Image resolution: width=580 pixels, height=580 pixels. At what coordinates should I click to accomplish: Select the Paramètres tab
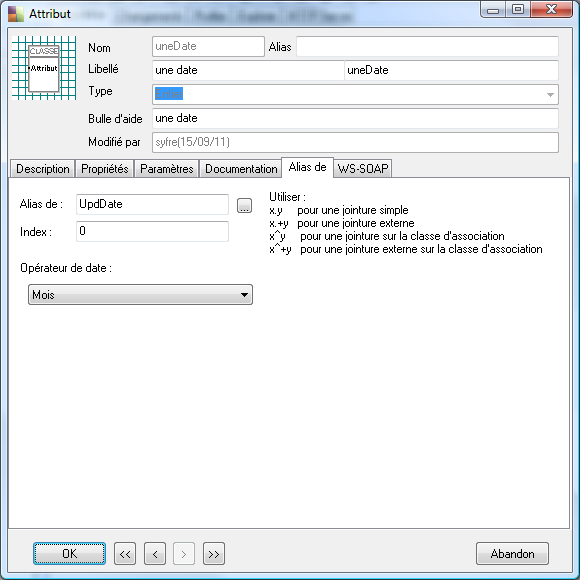(x=166, y=169)
